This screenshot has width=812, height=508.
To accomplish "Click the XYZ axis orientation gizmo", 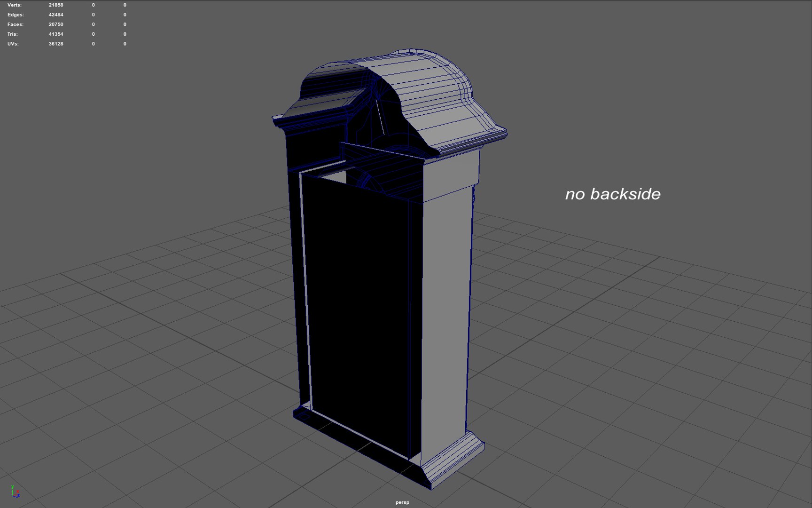I will tap(15, 491).
